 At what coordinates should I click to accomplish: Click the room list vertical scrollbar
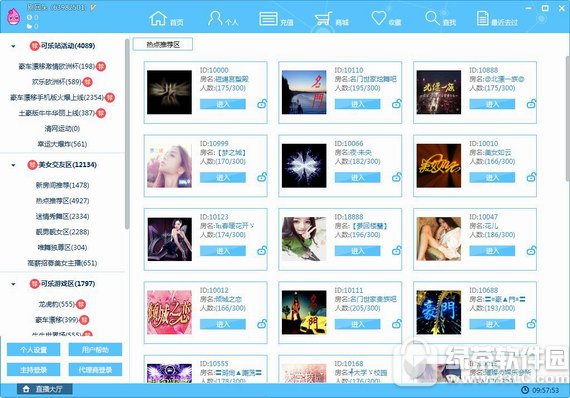click(568, 118)
